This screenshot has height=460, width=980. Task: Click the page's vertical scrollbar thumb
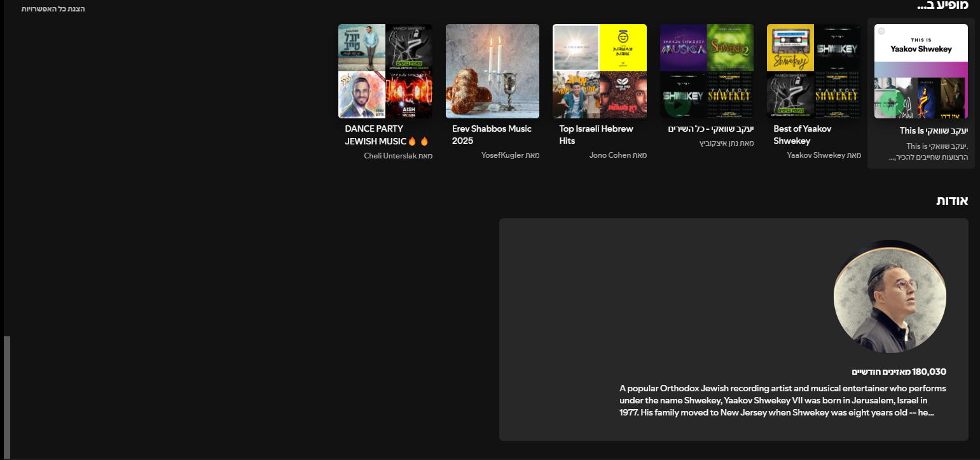click(7, 396)
